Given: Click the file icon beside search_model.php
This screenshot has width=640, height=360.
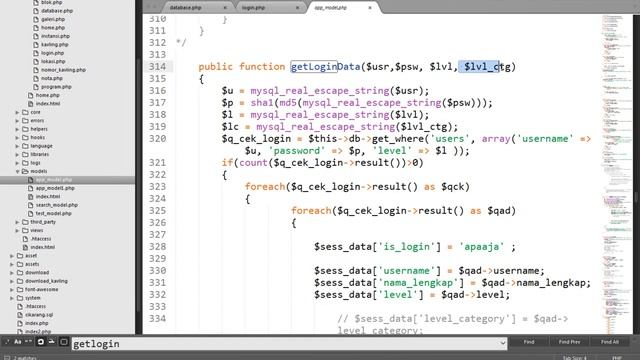Looking at the screenshot, I should click(31, 205).
